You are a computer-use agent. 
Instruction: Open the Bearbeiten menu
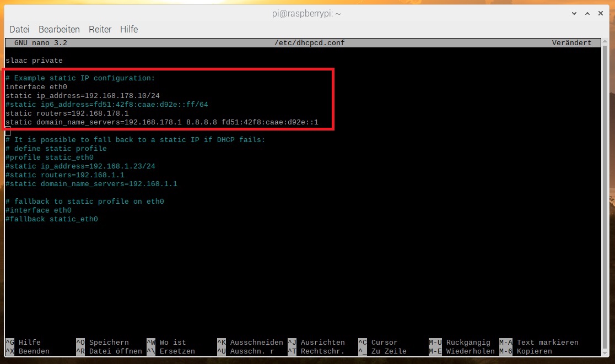click(59, 29)
